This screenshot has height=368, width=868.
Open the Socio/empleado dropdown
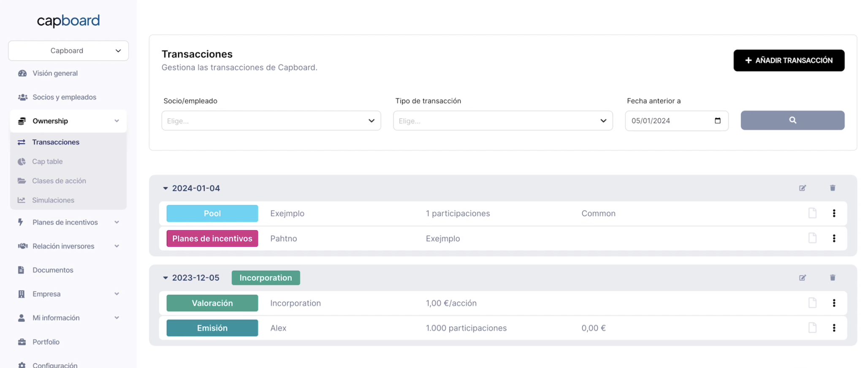[x=271, y=121]
